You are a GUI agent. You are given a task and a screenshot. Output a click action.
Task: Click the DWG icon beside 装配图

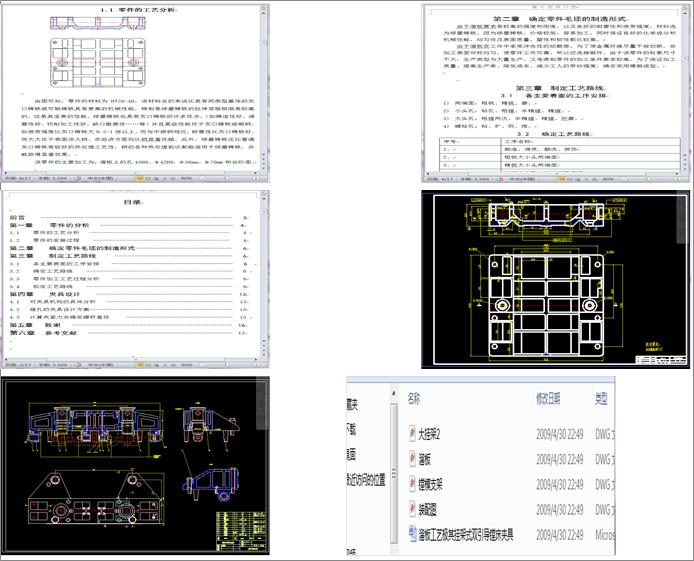(x=412, y=510)
